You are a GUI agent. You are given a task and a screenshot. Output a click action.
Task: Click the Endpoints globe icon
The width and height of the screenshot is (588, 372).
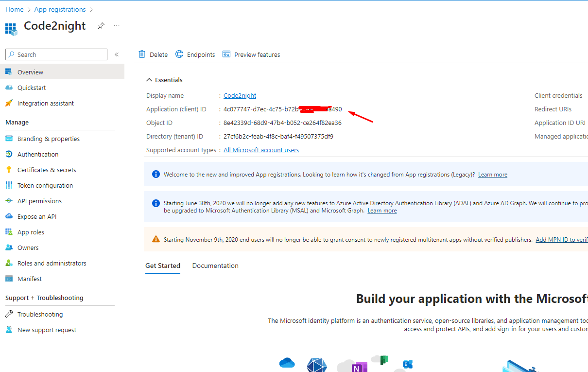click(x=179, y=54)
